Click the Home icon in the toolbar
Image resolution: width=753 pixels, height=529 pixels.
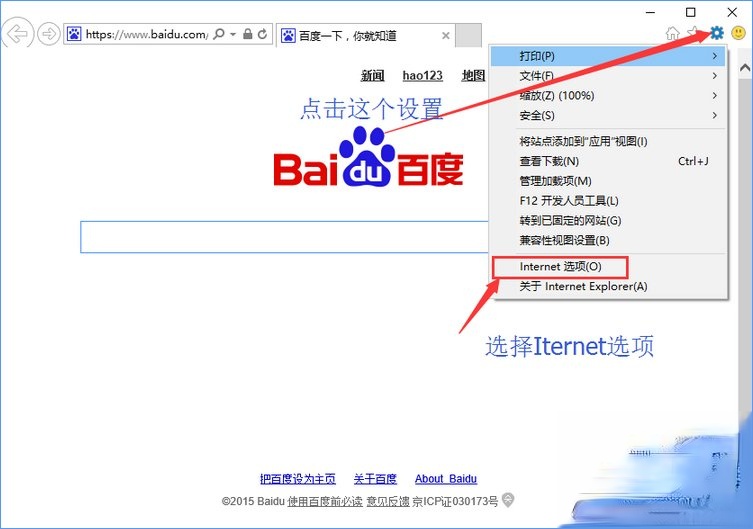point(673,33)
